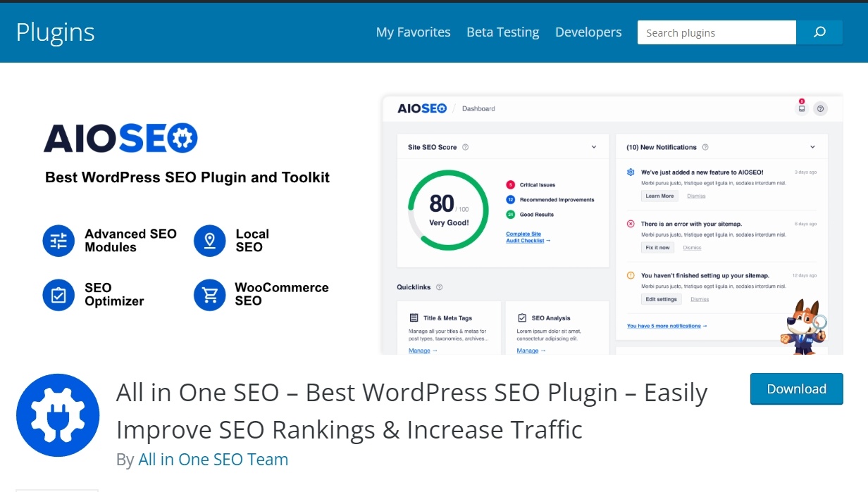
Task: Click the SEO Optimizer clipboard icon
Action: pos(58,294)
